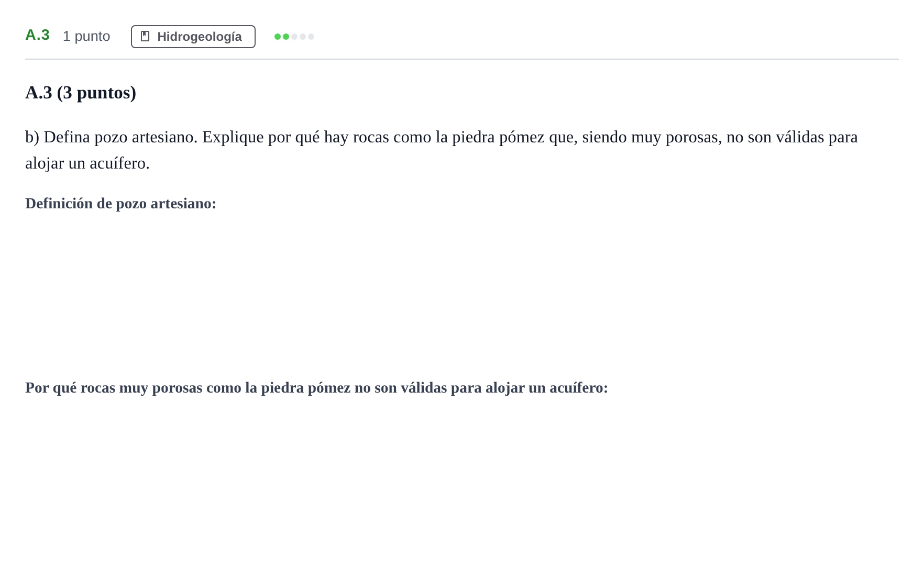924x581 pixels.
Task: Click the Hidrogeología topic tag button
Action: tap(193, 37)
